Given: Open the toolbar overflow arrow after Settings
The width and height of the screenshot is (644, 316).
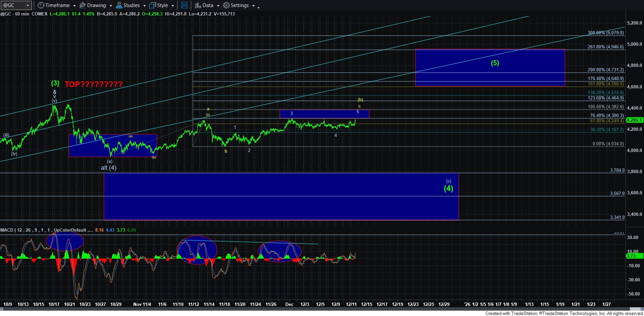Looking at the screenshot, I should [258, 7].
